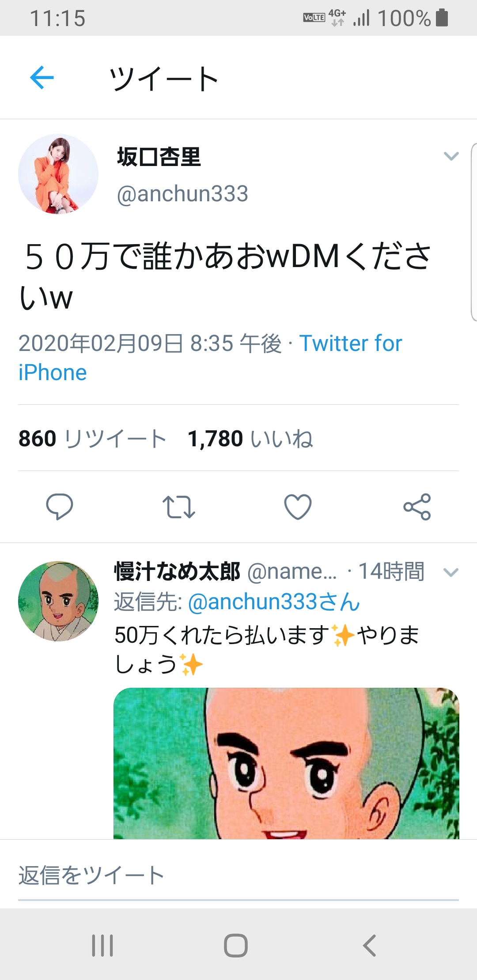Open the Twitter for iPhone link

point(210,358)
